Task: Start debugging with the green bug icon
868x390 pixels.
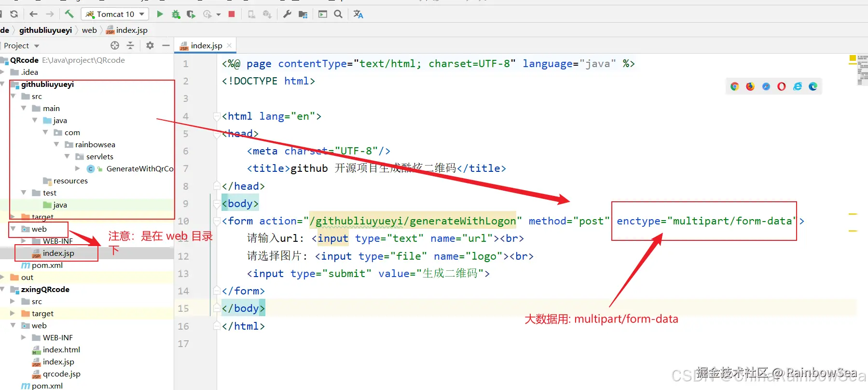Action: point(176,14)
